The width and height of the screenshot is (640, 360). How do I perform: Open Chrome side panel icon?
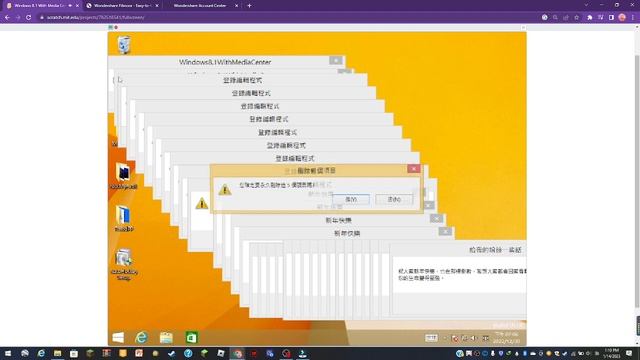(x=611, y=18)
